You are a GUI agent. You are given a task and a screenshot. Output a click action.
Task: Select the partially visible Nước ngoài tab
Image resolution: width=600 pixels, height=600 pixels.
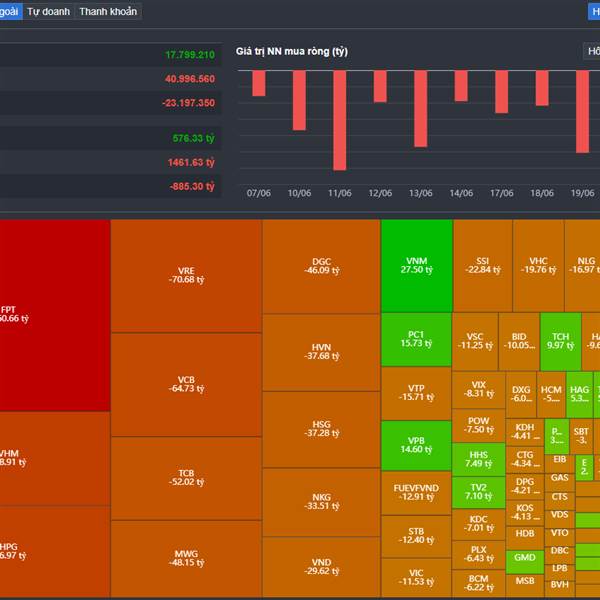pyautogui.click(x=11, y=11)
